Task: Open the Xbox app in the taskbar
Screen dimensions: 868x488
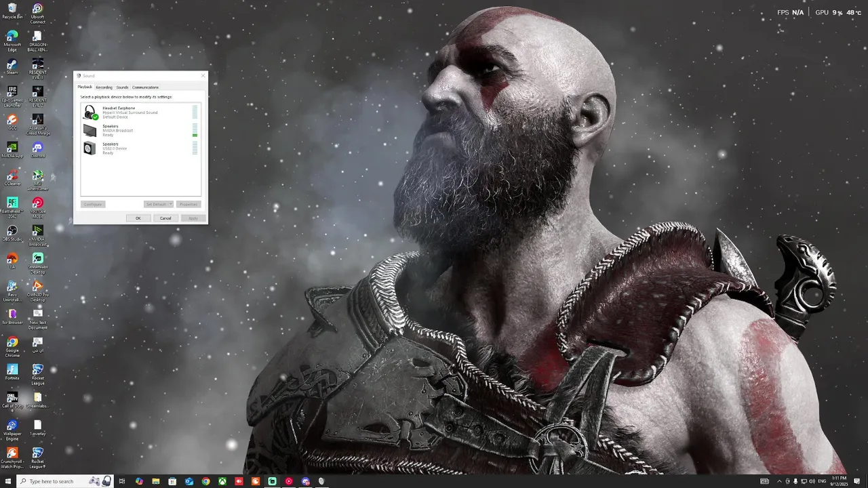Action: click(x=222, y=481)
